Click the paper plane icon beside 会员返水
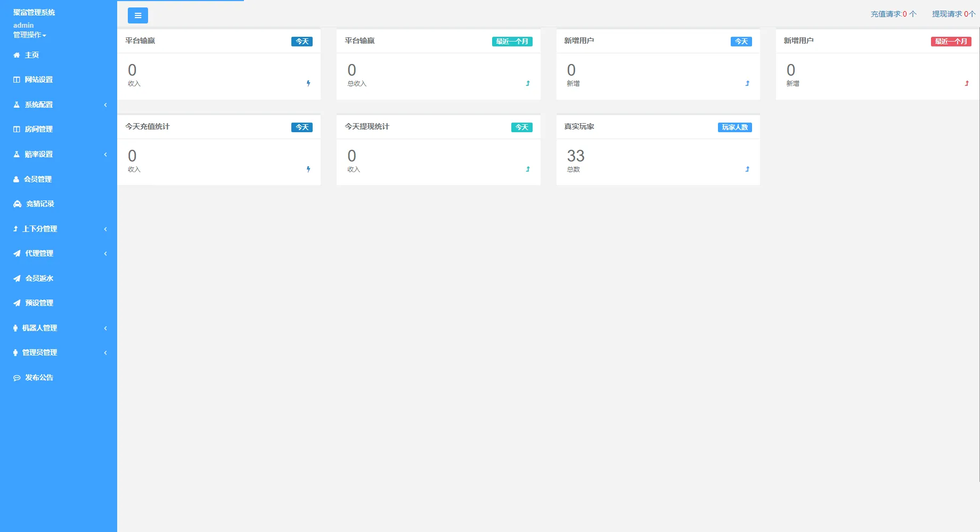Viewport: 980px width, 532px height. [x=17, y=278]
